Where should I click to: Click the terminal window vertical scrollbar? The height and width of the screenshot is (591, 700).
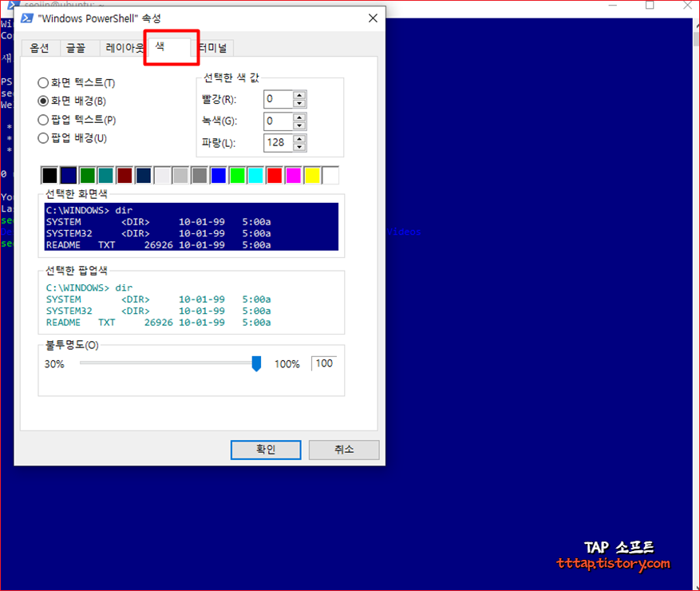696,303
